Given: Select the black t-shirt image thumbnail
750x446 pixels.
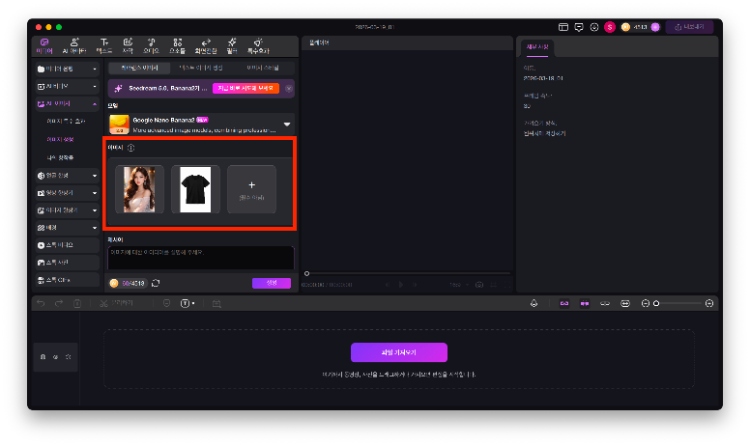Looking at the screenshot, I should (x=195, y=189).
